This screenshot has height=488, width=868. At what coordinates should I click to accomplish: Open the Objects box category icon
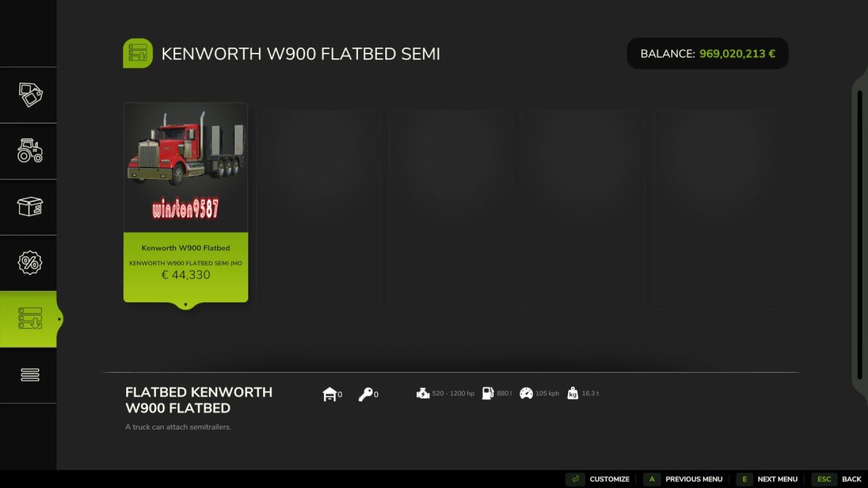tap(28, 207)
